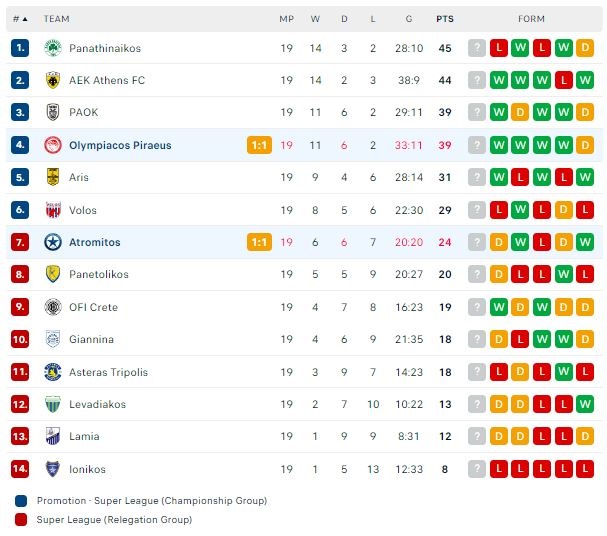Click the Aris club crest icon
Viewport: 607px width, 536px height.
pos(53,177)
